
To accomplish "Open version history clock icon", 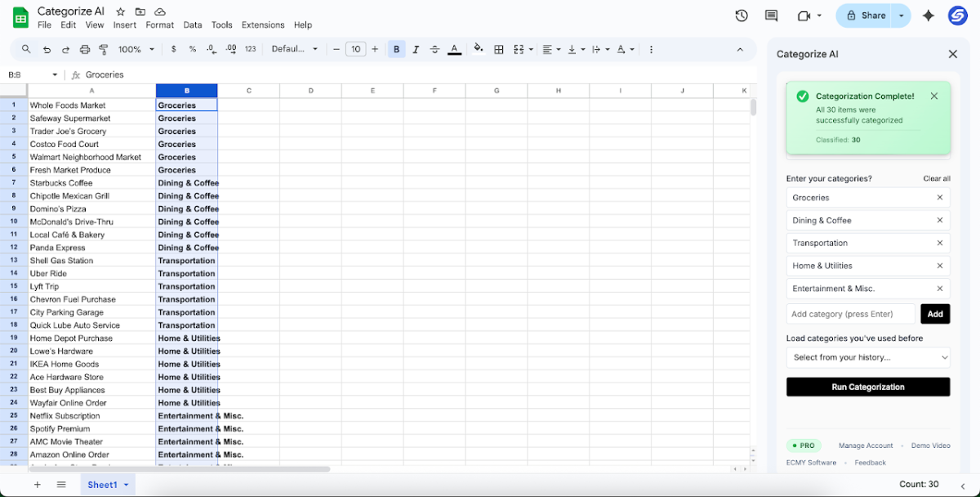I will click(741, 16).
